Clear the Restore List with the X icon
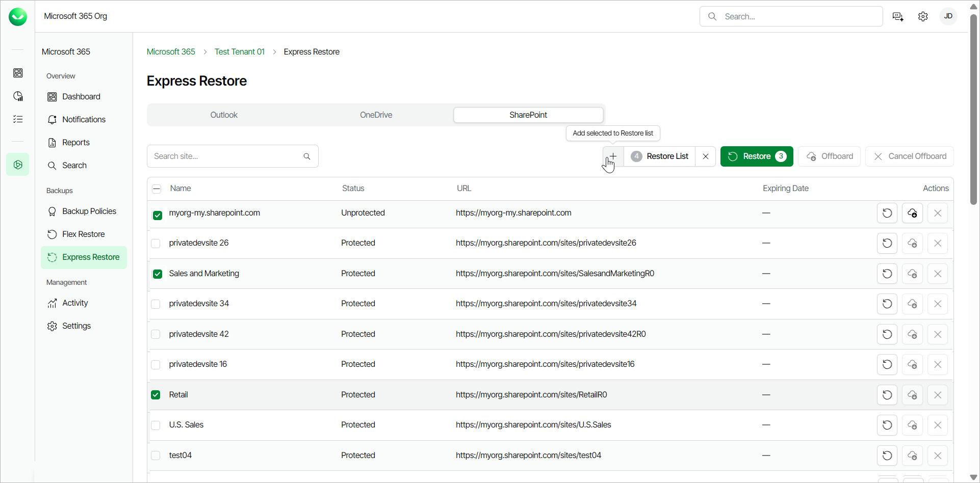 click(706, 156)
